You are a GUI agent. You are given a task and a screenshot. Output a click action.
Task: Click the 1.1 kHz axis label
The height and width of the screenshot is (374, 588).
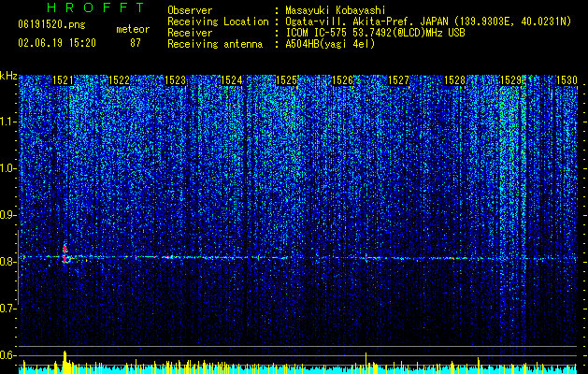8,122
